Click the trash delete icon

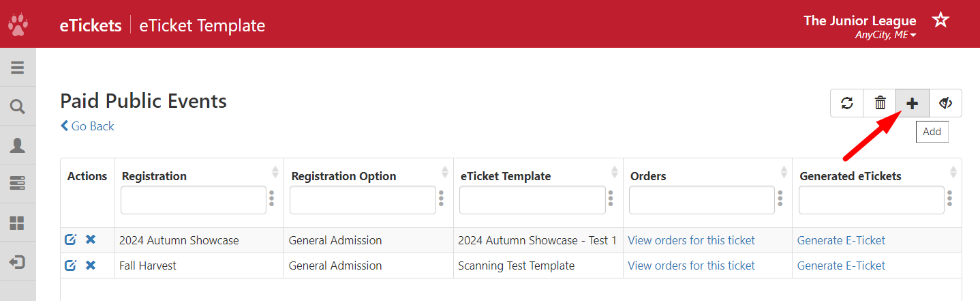click(x=880, y=103)
